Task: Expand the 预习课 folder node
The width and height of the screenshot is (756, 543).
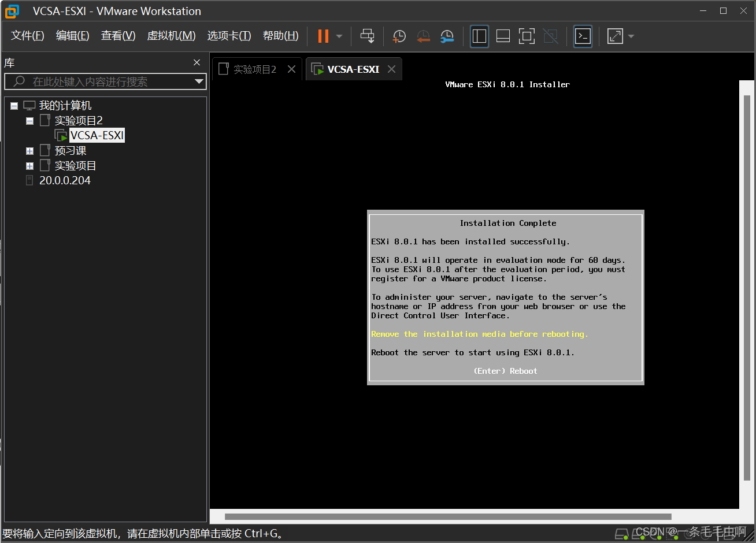Action: pos(30,151)
